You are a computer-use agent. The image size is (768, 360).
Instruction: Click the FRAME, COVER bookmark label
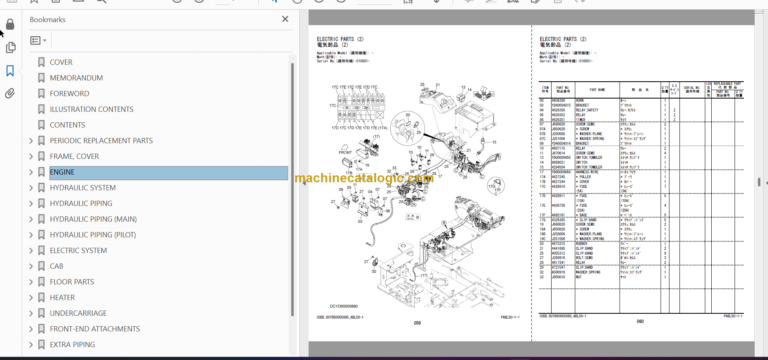click(74, 156)
